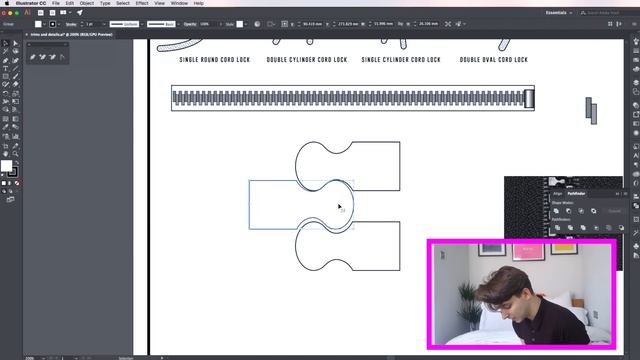Select the Type tool
The width and height of the screenshot is (640, 360).
click(x=5, y=69)
